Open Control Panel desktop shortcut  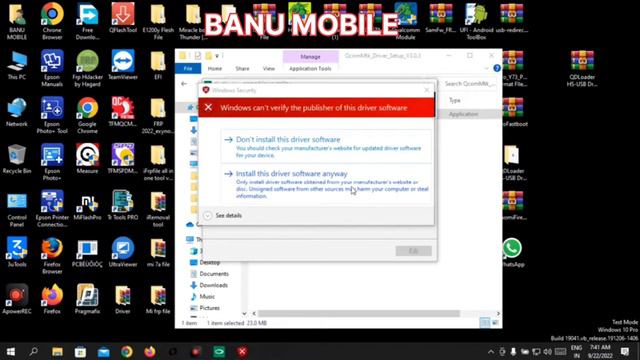17,209
